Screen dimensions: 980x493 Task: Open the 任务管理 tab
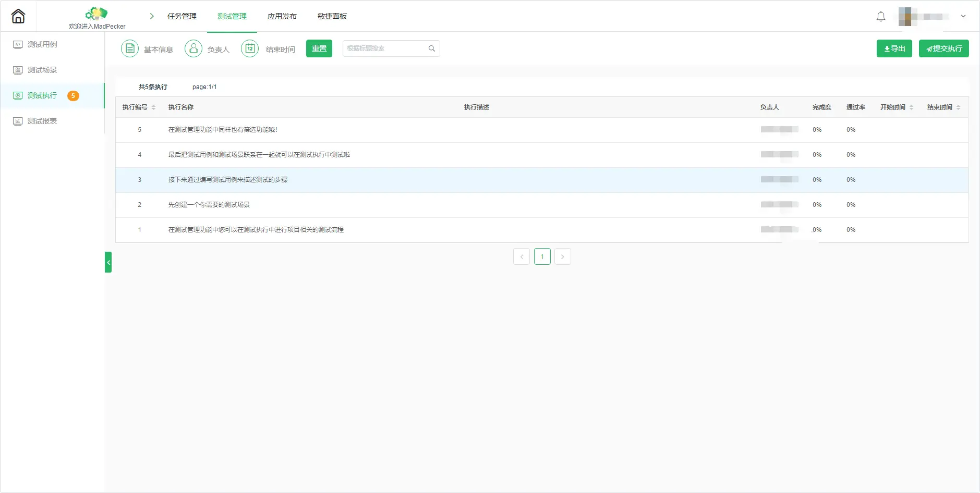coord(182,16)
